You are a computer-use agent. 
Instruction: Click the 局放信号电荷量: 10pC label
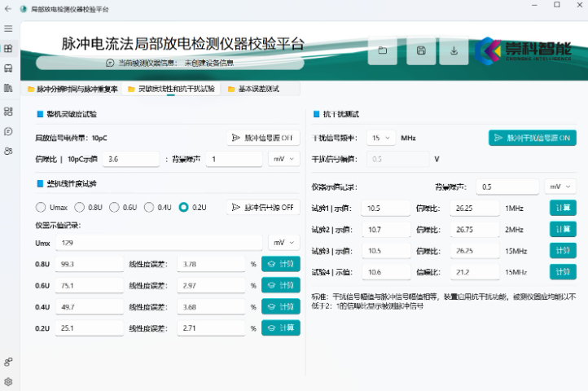[x=71, y=138]
